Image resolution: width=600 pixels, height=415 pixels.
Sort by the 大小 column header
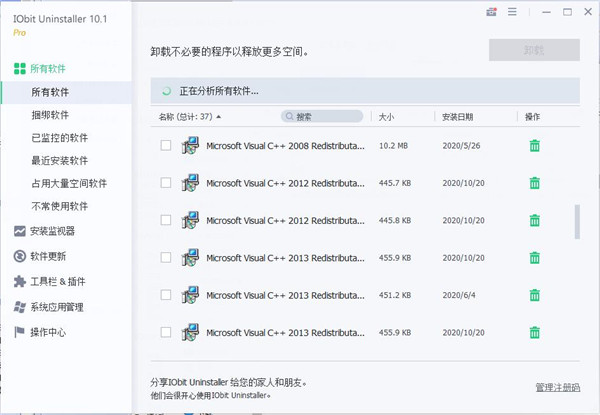click(386, 117)
